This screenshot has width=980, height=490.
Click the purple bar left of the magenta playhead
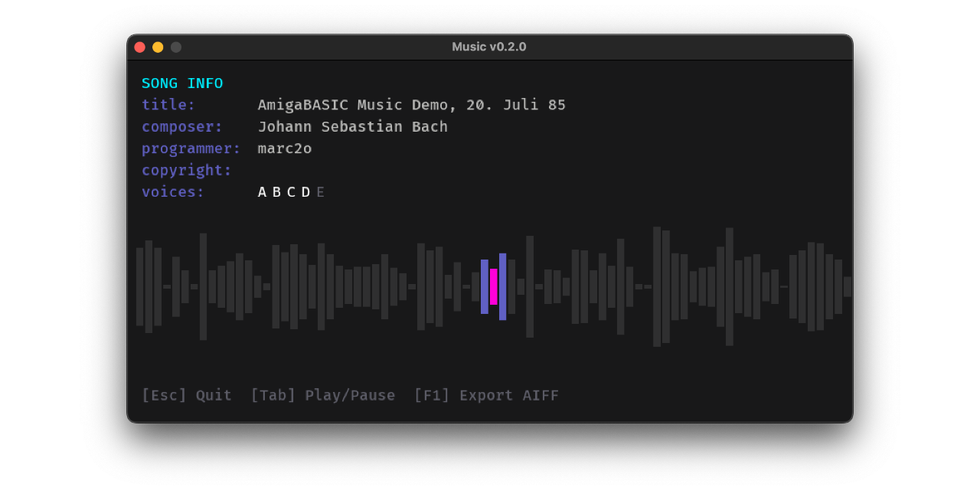485,286
